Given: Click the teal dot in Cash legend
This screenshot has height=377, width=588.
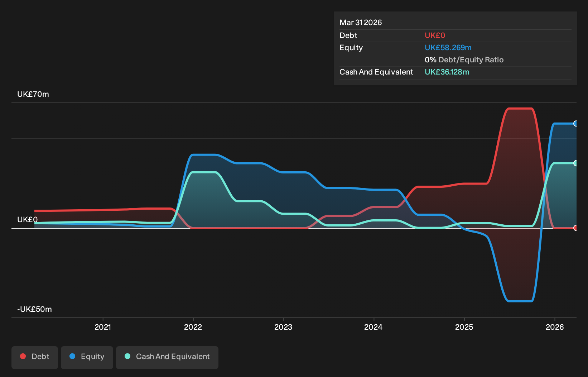Looking at the screenshot, I should point(127,356).
